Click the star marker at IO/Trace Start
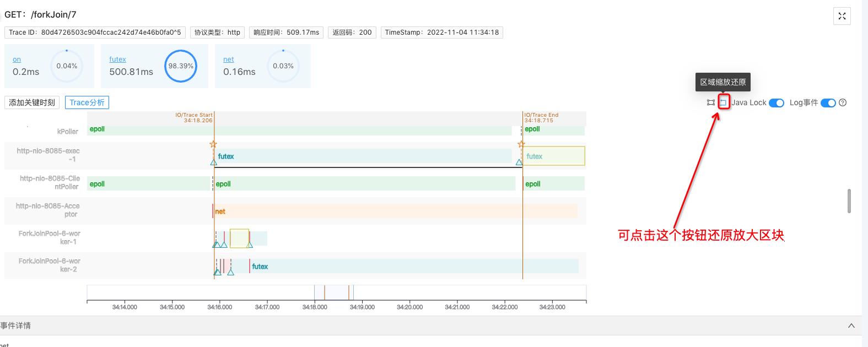Viewport: 868px width, 347px height. click(213, 144)
